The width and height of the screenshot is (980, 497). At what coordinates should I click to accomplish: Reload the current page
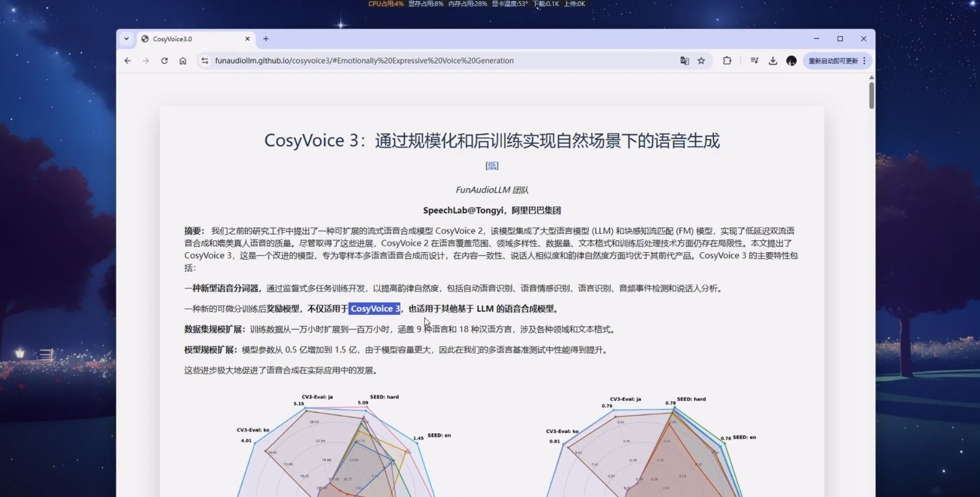click(164, 61)
